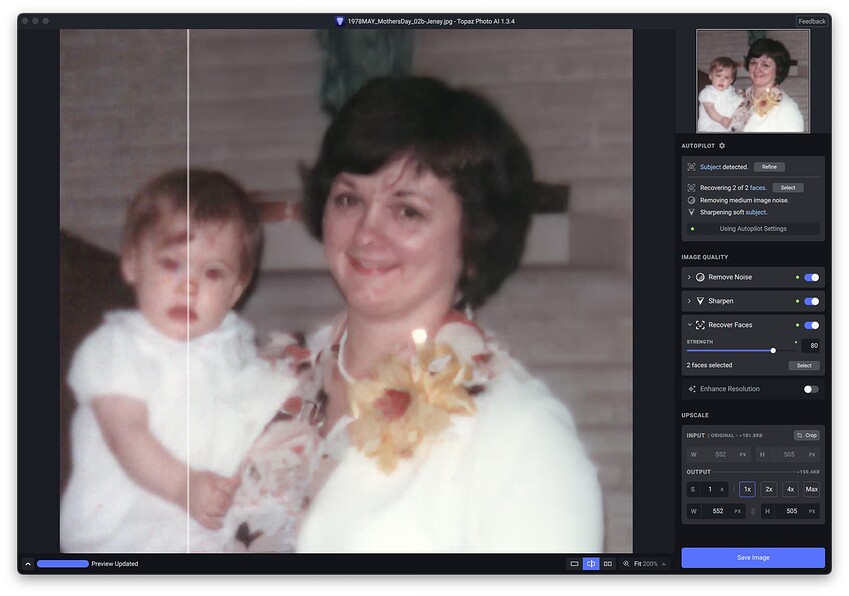
Task: Disable the Recover Faces switch
Action: (x=811, y=325)
